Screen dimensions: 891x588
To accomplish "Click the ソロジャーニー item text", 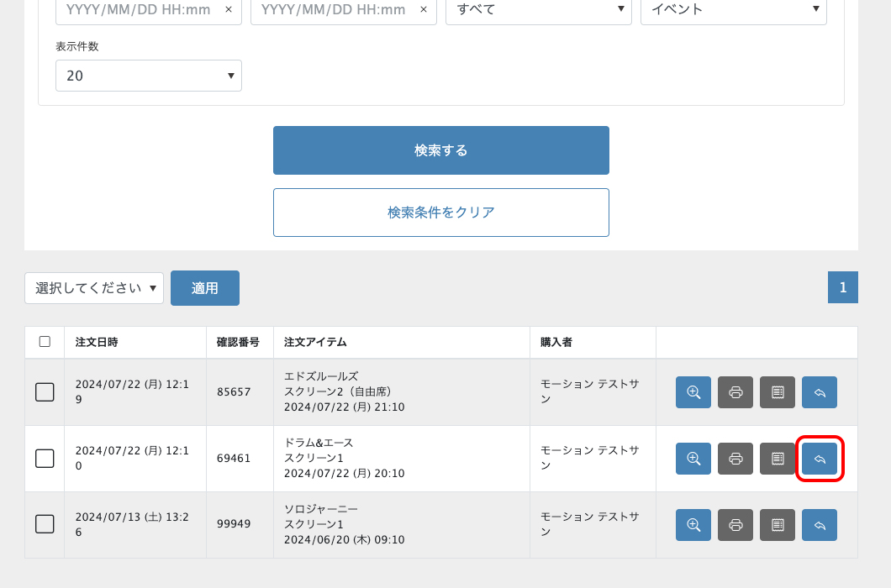I will (x=321, y=510).
